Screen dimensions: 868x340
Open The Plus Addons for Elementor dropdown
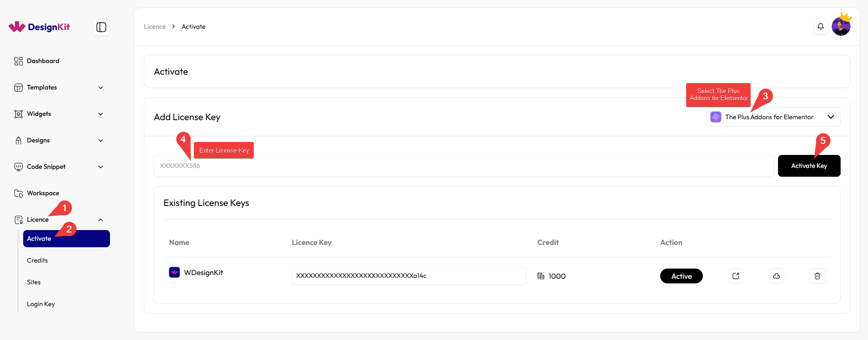click(x=773, y=117)
